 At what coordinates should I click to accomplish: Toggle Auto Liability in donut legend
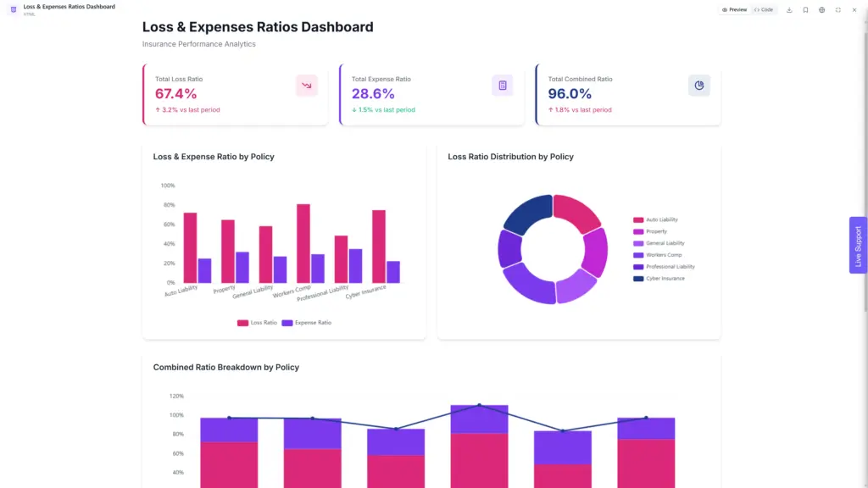[655, 219]
